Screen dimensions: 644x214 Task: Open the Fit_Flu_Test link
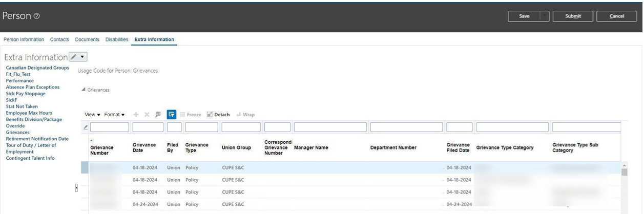point(18,74)
